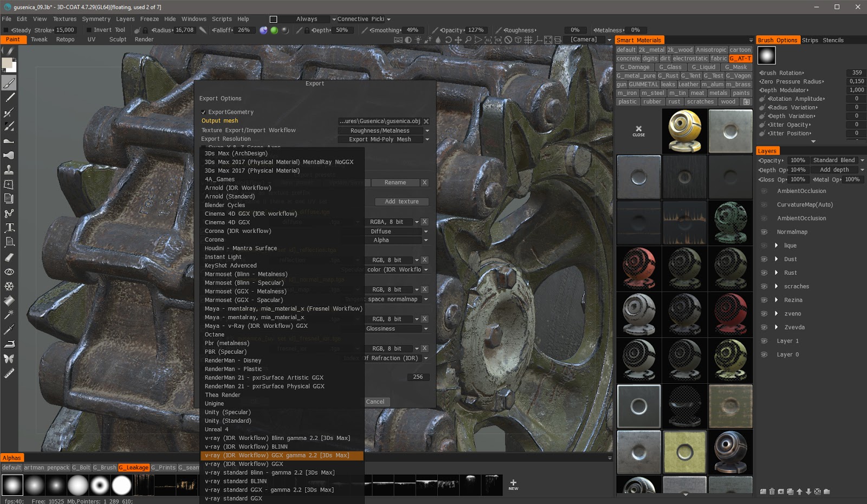Open the Freeze menu
867x504 pixels.
[150, 19]
